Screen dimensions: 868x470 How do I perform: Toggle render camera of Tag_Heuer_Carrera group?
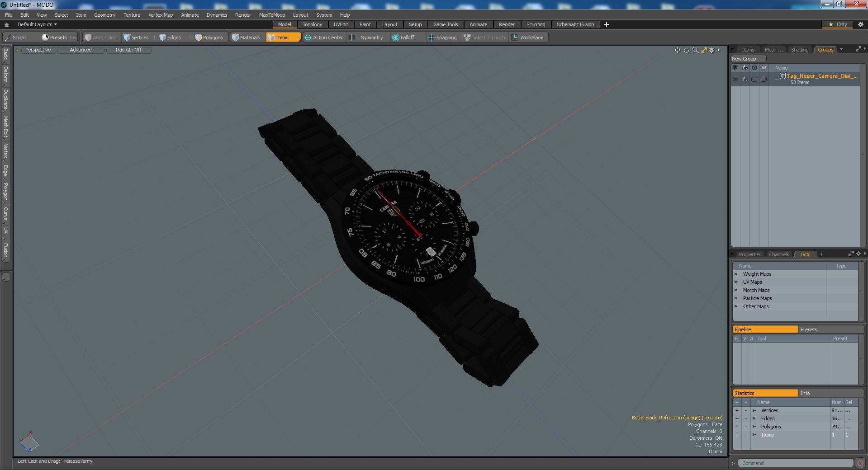tap(745, 79)
